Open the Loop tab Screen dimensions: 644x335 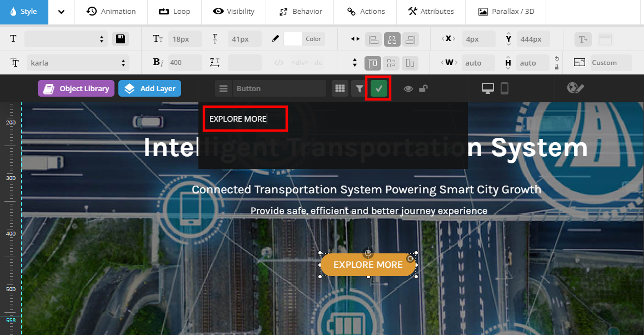coord(174,12)
